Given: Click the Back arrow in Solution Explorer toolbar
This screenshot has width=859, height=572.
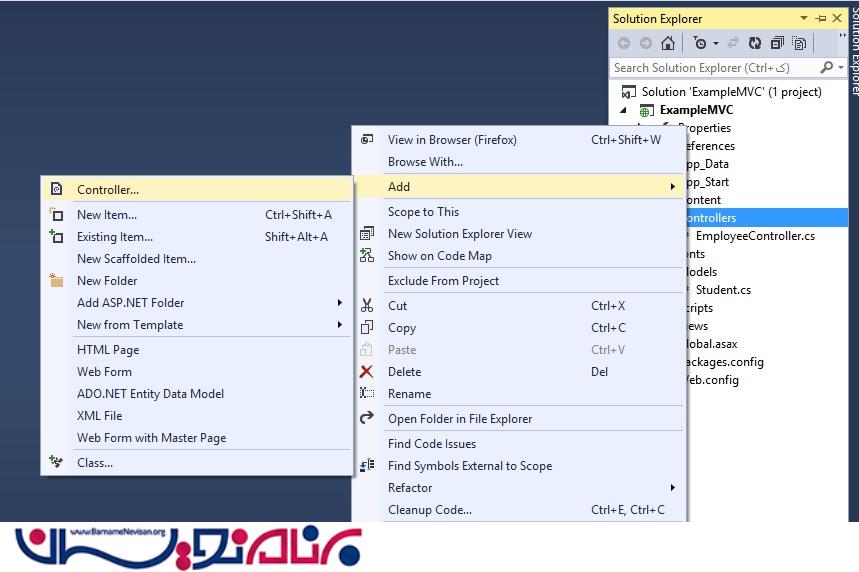Looking at the screenshot, I should 624,43.
